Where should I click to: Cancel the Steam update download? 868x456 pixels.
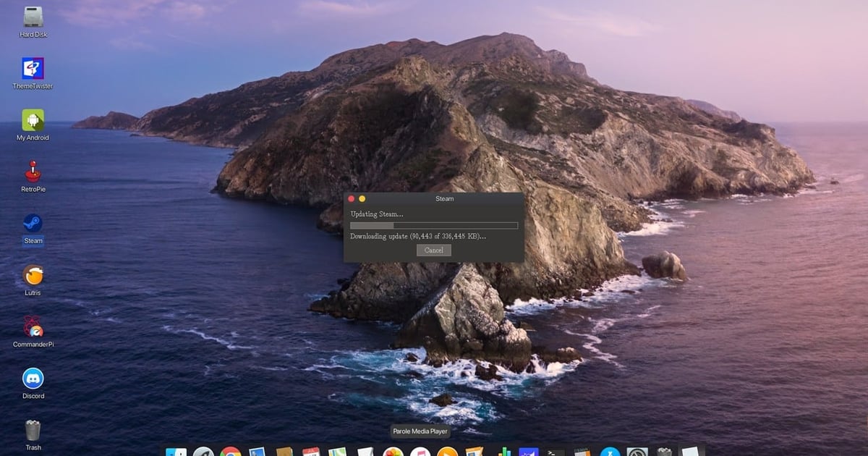pos(433,250)
